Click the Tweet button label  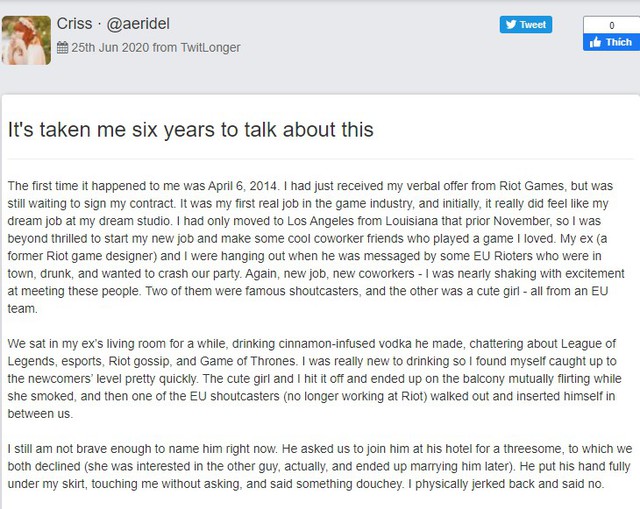(532, 25)
